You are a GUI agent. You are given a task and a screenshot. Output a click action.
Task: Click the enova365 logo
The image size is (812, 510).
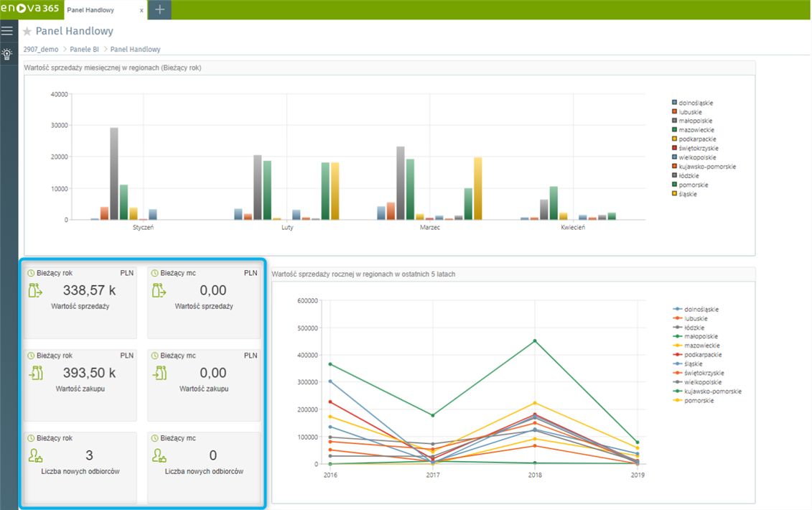click(x=31, y=9)
